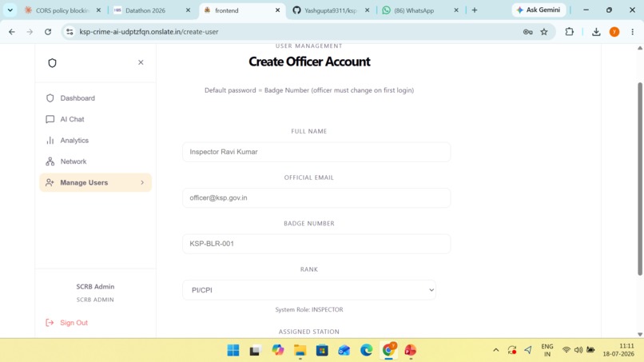The height and width of the screenshot is (362, 644).
Task: Open AI Chat from the sidebar
Action: pos(95,119)
